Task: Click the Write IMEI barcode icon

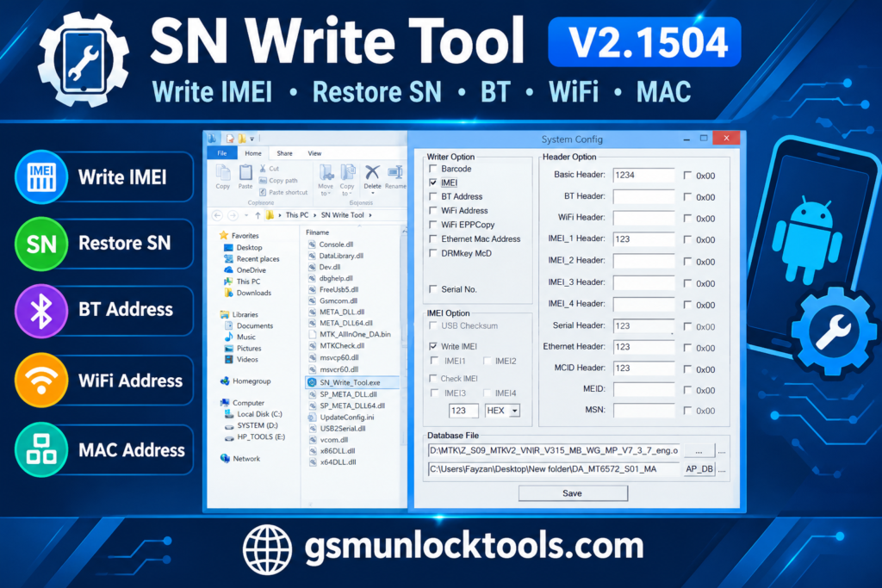Action: tap(41, 176)
